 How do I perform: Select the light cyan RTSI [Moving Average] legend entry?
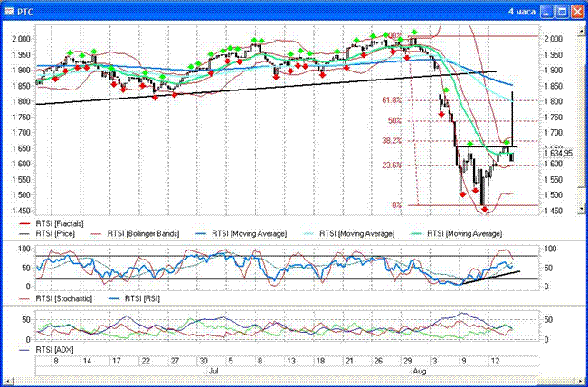(349, 233)
